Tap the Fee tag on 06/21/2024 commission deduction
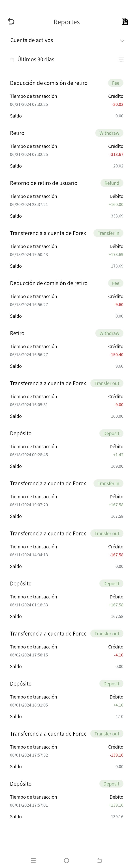 [x=115, y=83]
